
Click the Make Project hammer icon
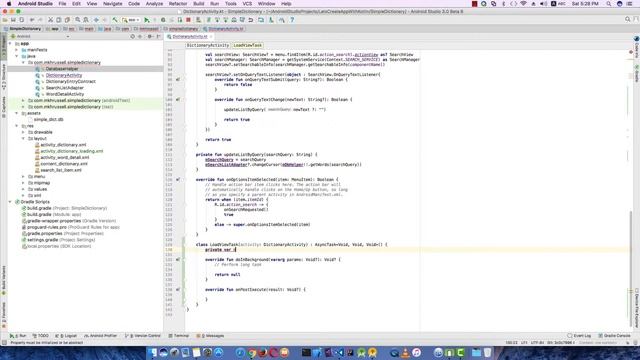(115, 20)
